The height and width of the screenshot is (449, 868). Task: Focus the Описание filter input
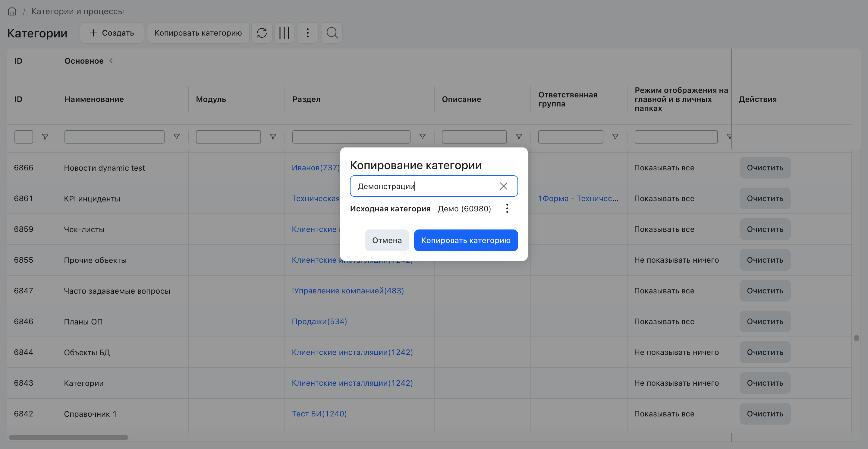tap(474, 137)
